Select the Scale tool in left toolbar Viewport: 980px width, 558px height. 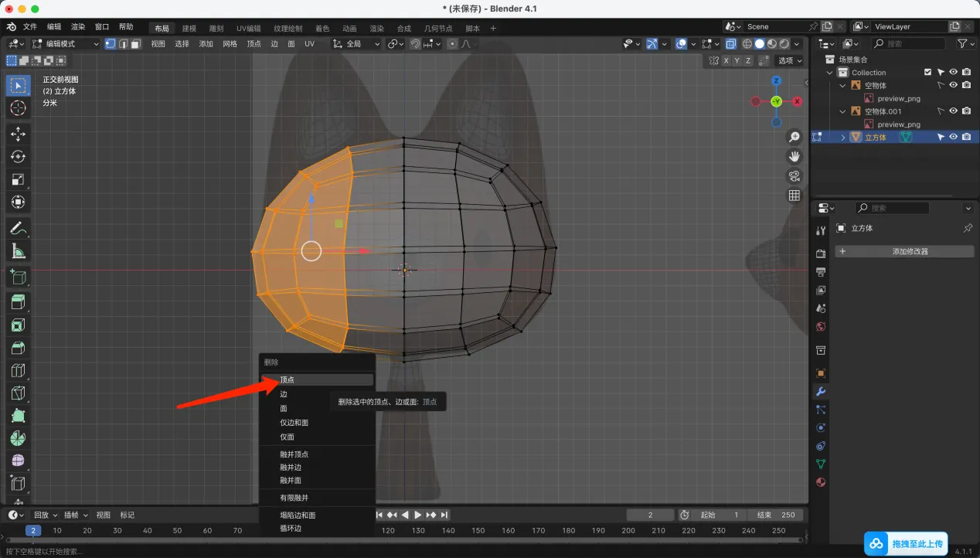coord(19,179)
